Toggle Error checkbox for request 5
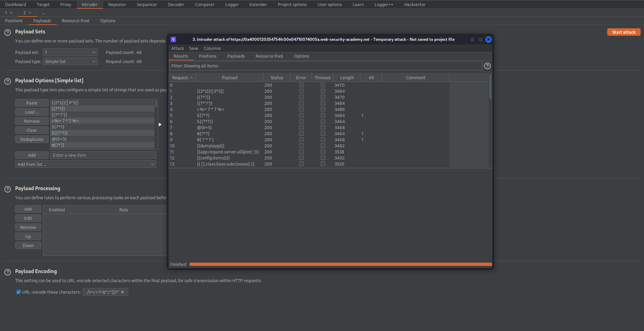The height and width of the screenshot is (331, 644). click(301, 115)
